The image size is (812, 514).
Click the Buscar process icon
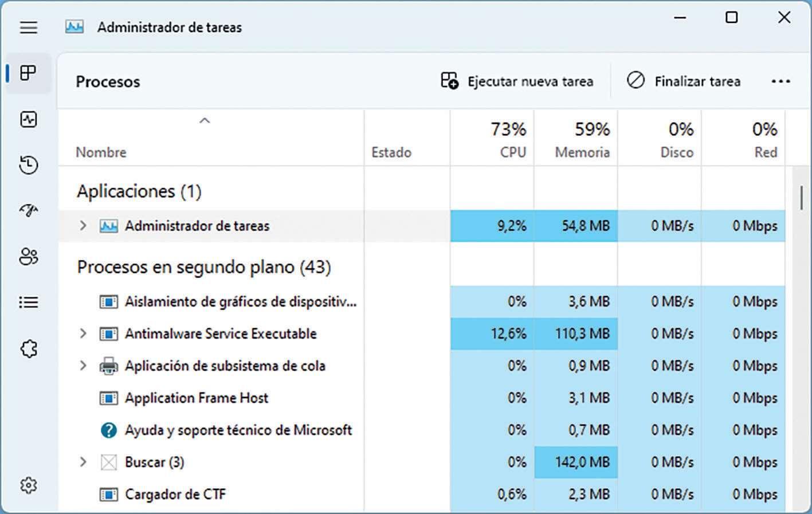(109, 462)
